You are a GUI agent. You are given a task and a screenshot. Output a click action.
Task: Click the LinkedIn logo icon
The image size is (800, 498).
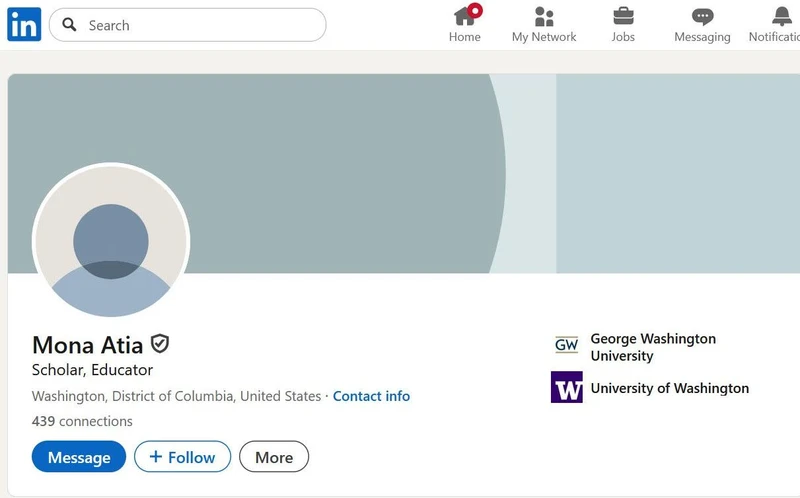pos(24,24)
